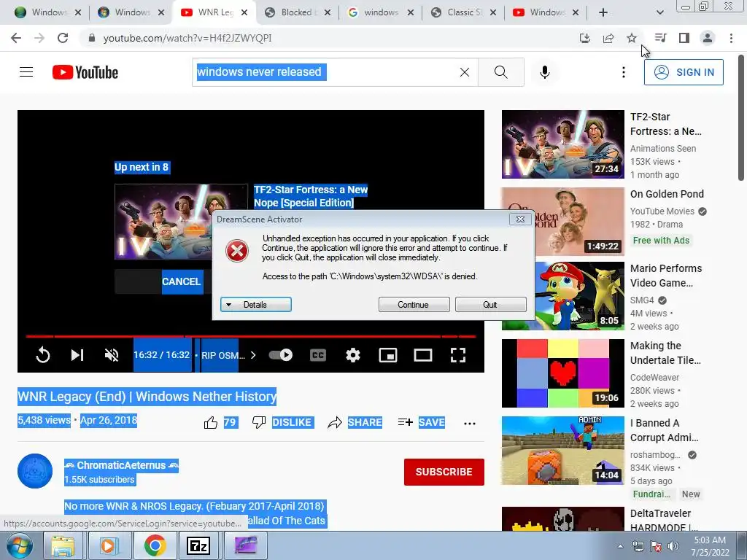
Task: Enable miniplayer mode
Action: point(388,355)
